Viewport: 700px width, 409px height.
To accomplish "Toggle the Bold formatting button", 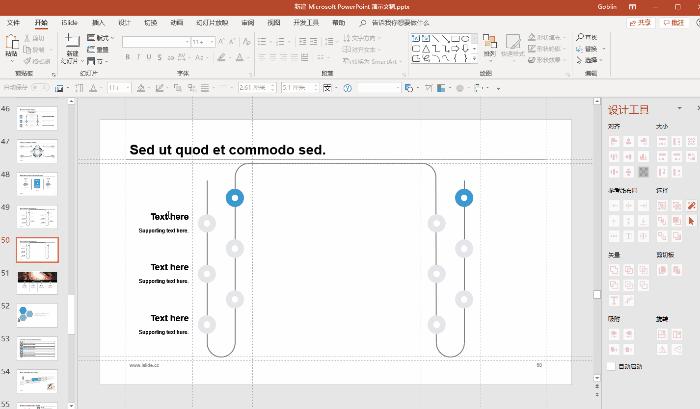I will tap(127, 58).
